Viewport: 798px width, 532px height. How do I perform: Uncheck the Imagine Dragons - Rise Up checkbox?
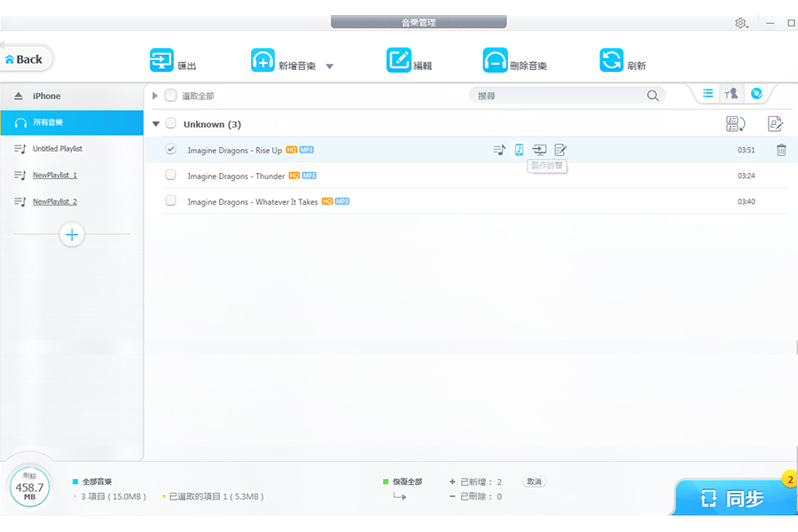pyautogui.click(x=170, y=150)
